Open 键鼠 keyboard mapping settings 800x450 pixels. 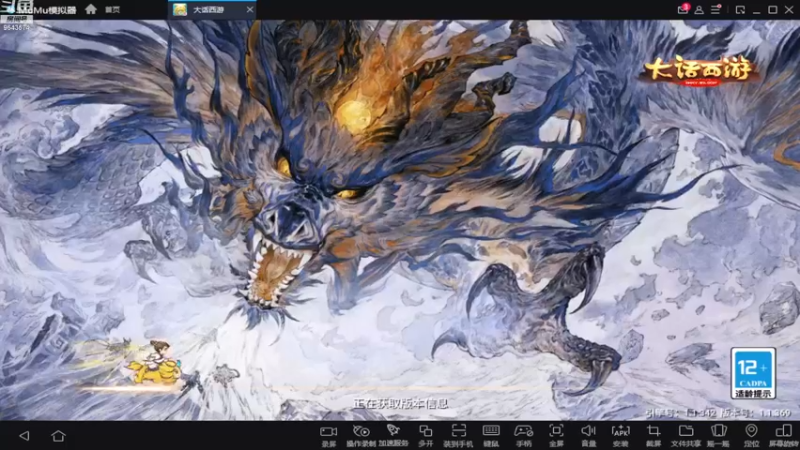(x=491, y=436)
